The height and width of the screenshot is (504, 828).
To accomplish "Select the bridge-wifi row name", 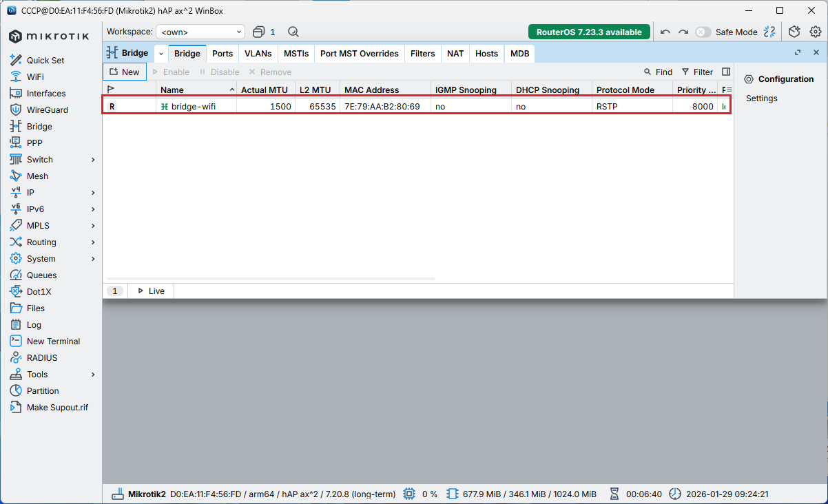I will (194, 107).
